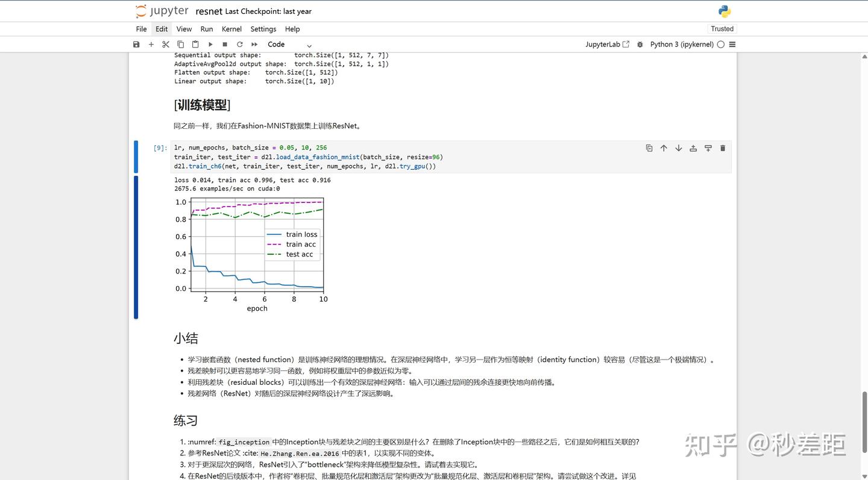Open the Kernel menu
Viewport: 868px width, 480px height.
(x=231, y=28)
